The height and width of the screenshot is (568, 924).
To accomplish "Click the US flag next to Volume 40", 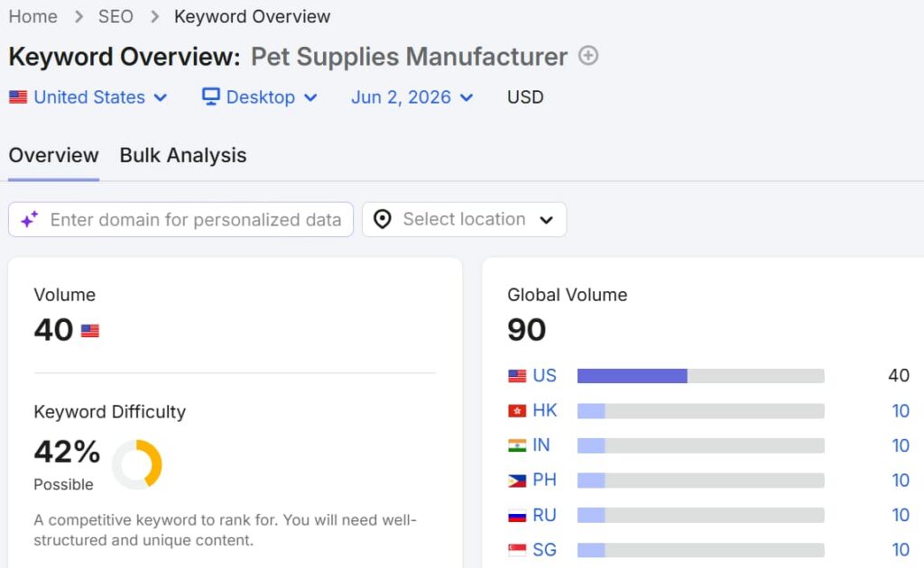I will [x=90, y=331].
